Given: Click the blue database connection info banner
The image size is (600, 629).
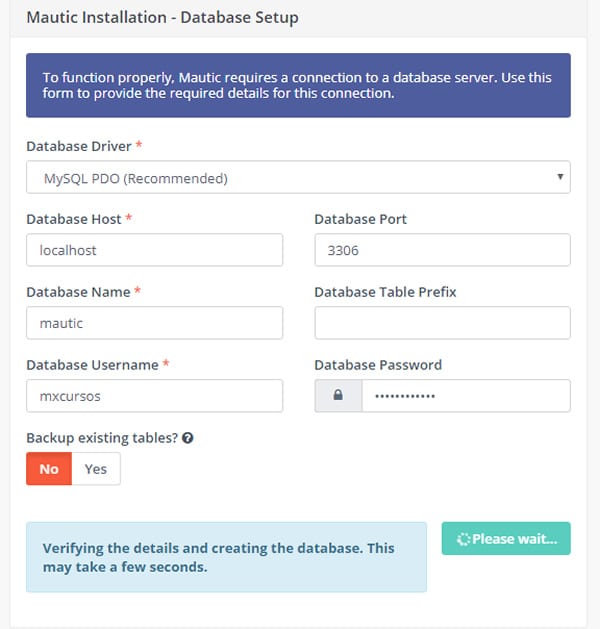Looking at the screenshot, I should coord(298,85).
